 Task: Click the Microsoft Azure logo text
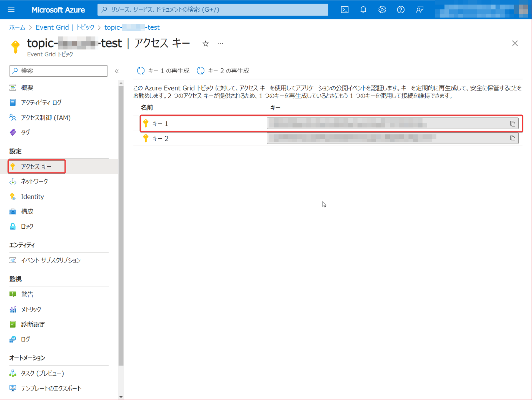point(58,10)
